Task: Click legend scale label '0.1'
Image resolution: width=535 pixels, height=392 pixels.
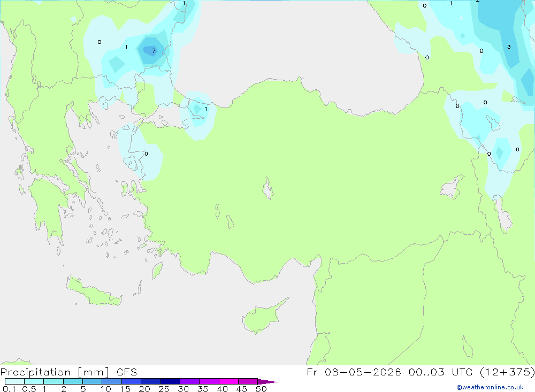Action: (9, 389)
